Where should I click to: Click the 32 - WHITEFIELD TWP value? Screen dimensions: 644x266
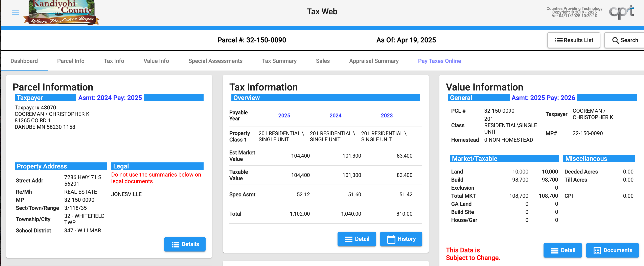click(84, 219)
